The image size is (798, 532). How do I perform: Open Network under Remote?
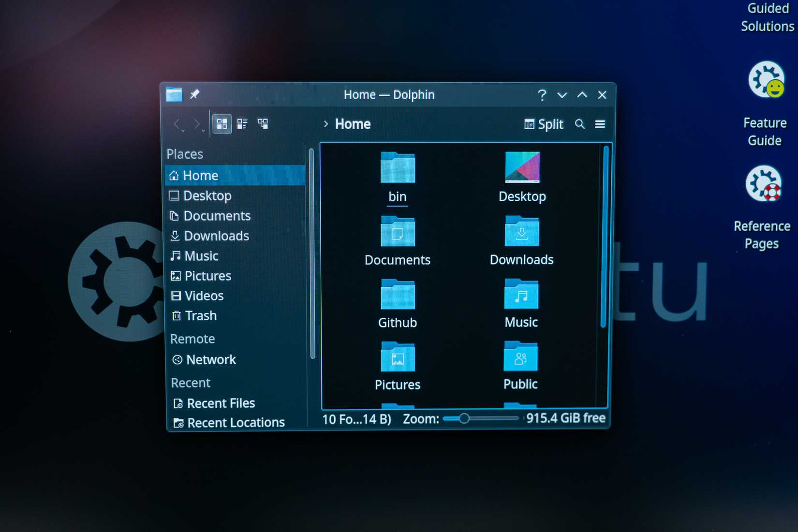(x=211, y=359)
